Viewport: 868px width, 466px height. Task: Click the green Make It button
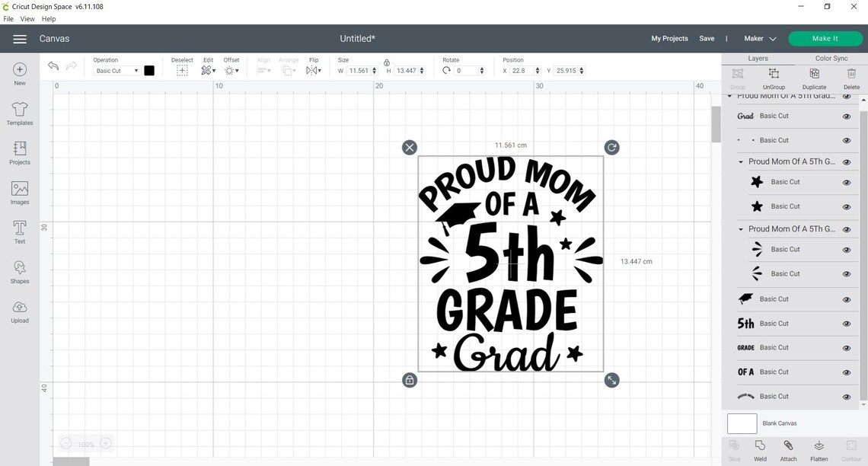click(825, 38)
